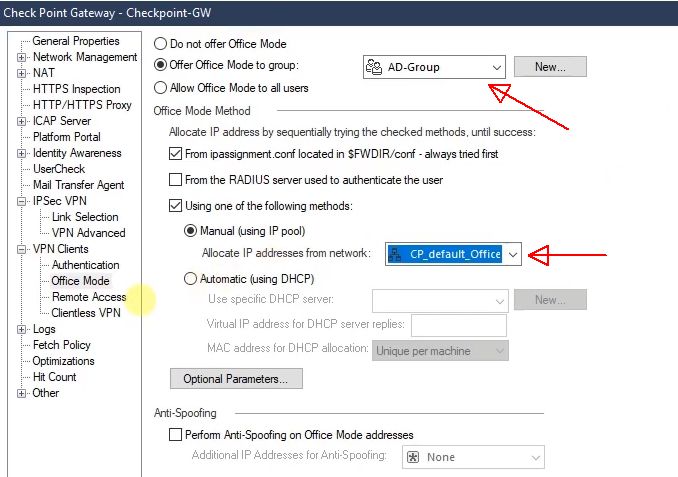Expand the Identity Awareness tree node

click(21, 153)
